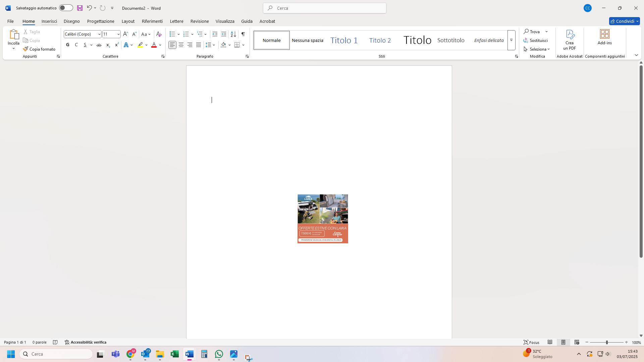Switch to the Revisione tab
The image size is (644, 362).
pos(200,21)
